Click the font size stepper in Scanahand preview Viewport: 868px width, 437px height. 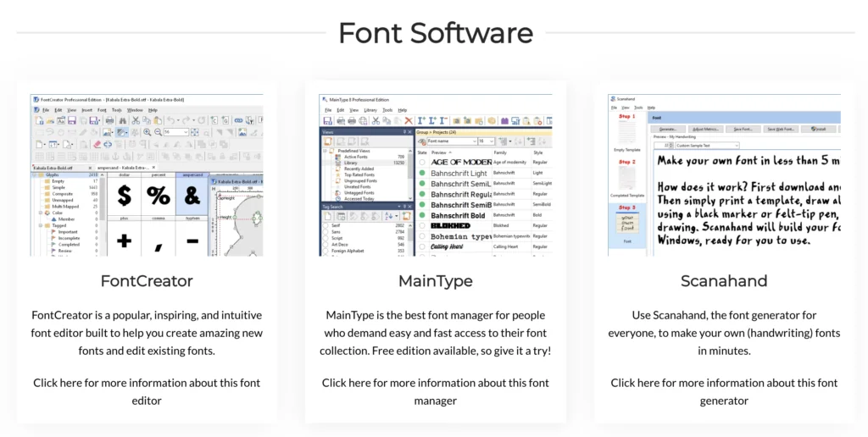point(671,146)
